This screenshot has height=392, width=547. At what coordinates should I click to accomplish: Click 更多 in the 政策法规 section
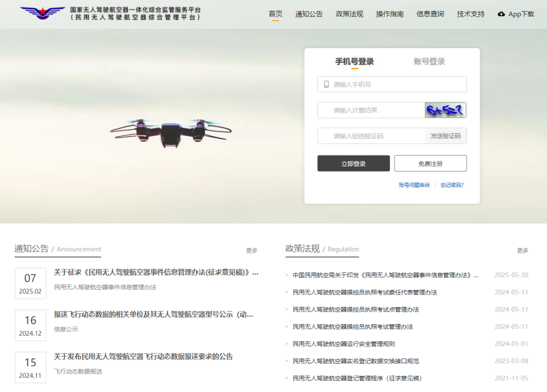523,250
